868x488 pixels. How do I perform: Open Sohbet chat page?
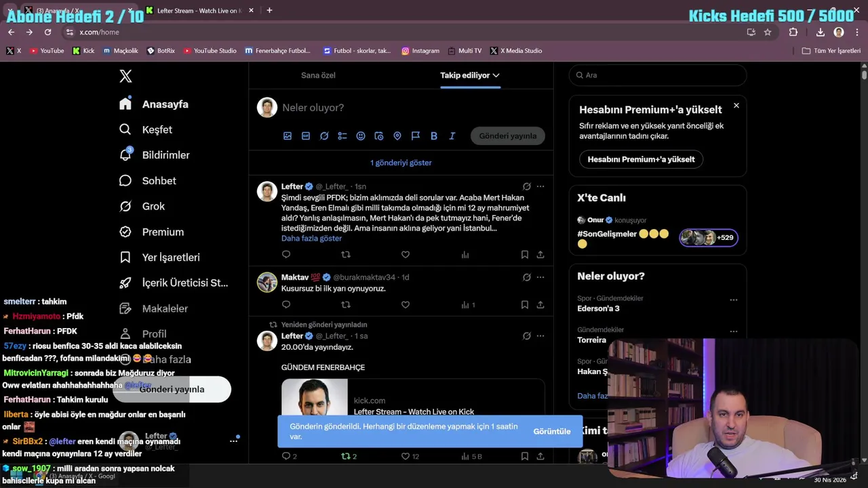(x=148, y=181)
